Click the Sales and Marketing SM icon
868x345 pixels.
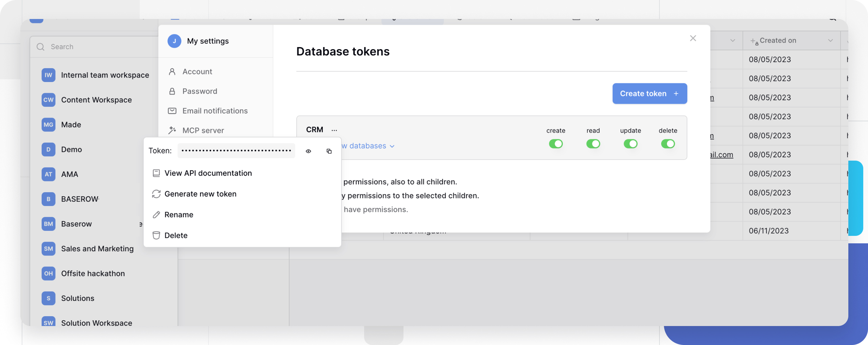(x=48, y=248)
